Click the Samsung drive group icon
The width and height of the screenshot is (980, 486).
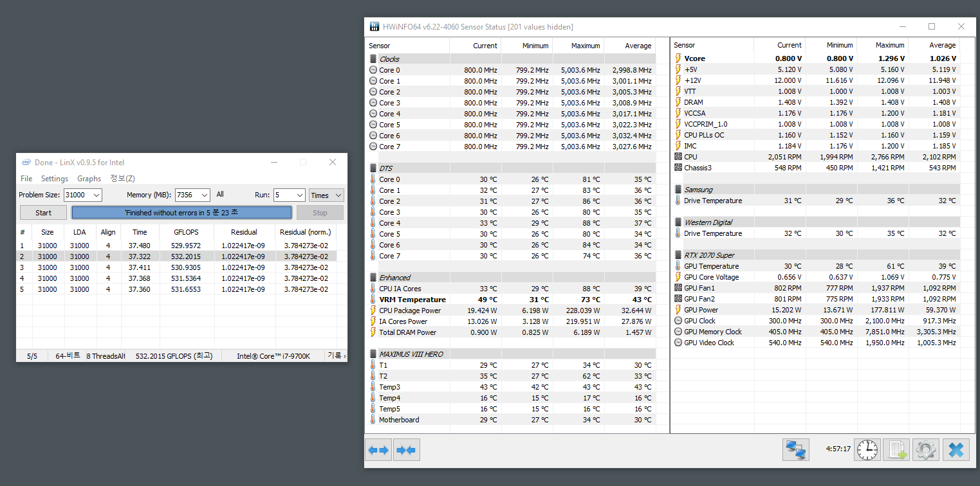point(678,190)
